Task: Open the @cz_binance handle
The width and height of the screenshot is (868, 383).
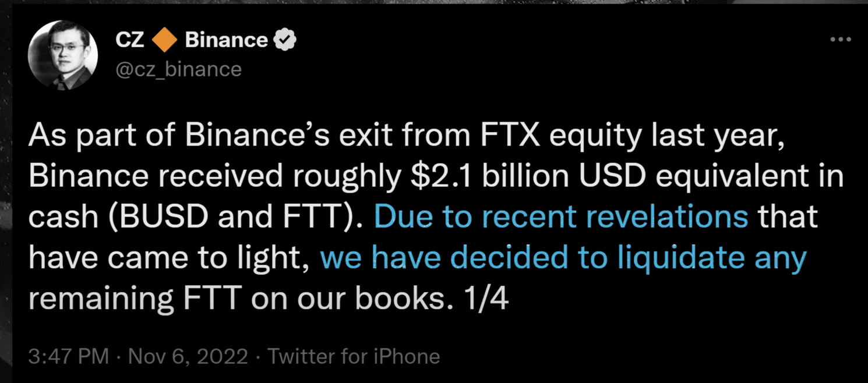Action: pos(179,69)
